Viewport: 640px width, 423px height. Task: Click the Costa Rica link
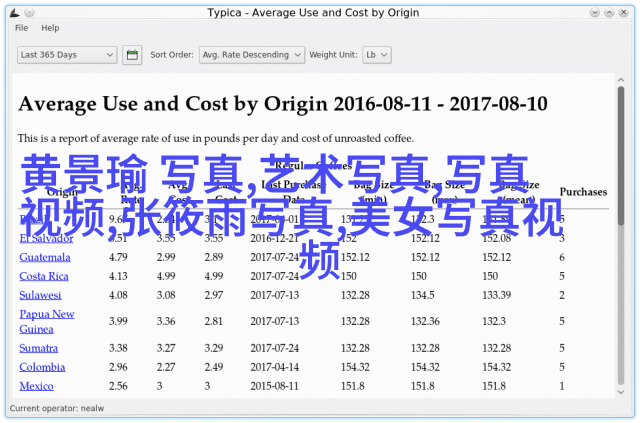pyautogui.click(x=44, y=276)
